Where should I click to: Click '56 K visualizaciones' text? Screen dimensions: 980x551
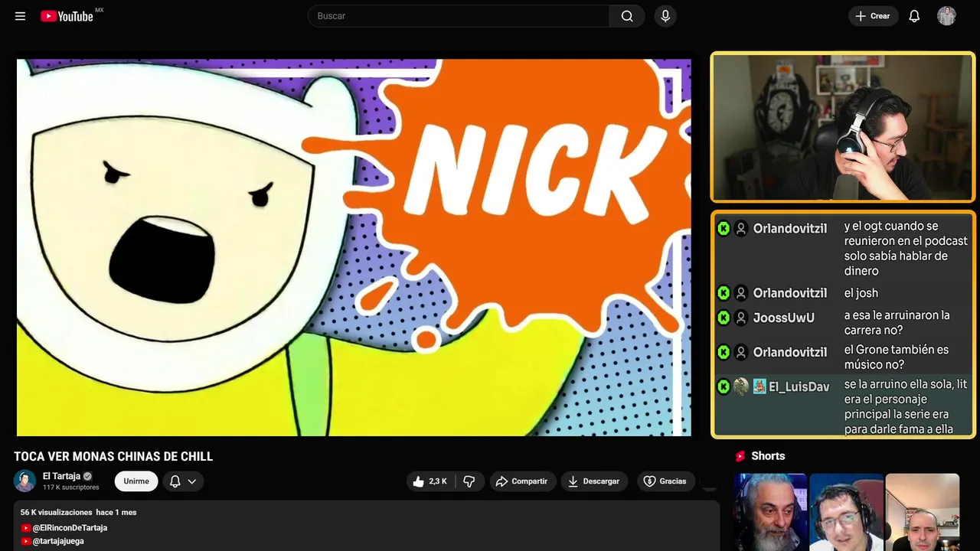point(56,512)
